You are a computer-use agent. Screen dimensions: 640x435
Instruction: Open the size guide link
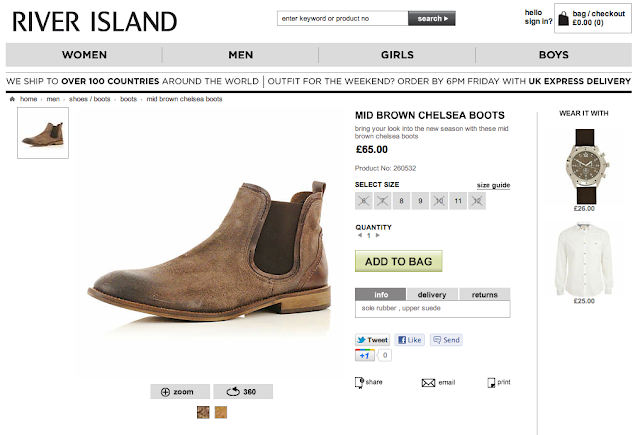point(493,185)
